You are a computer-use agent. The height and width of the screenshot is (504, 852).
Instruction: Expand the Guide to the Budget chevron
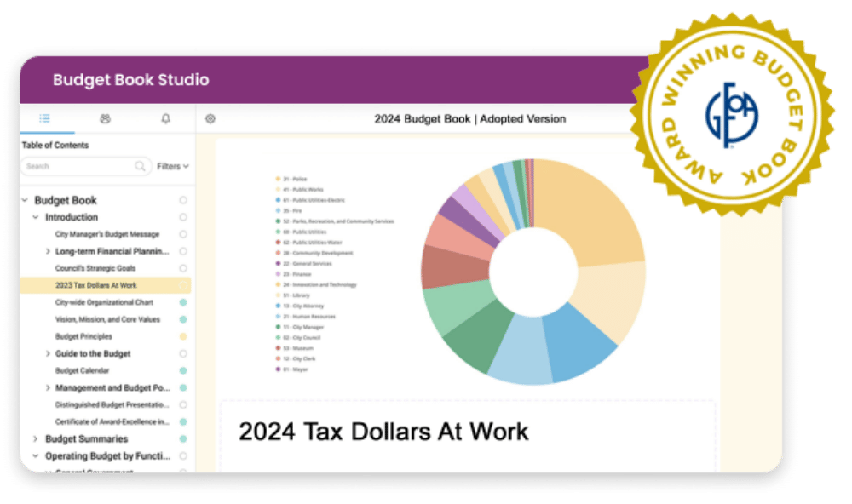48,353
